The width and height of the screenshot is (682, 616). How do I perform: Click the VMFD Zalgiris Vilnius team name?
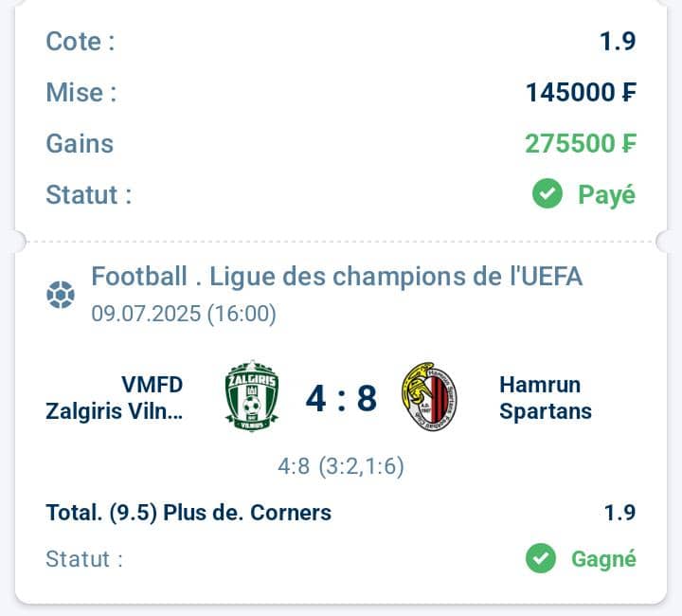pos(115,398)
